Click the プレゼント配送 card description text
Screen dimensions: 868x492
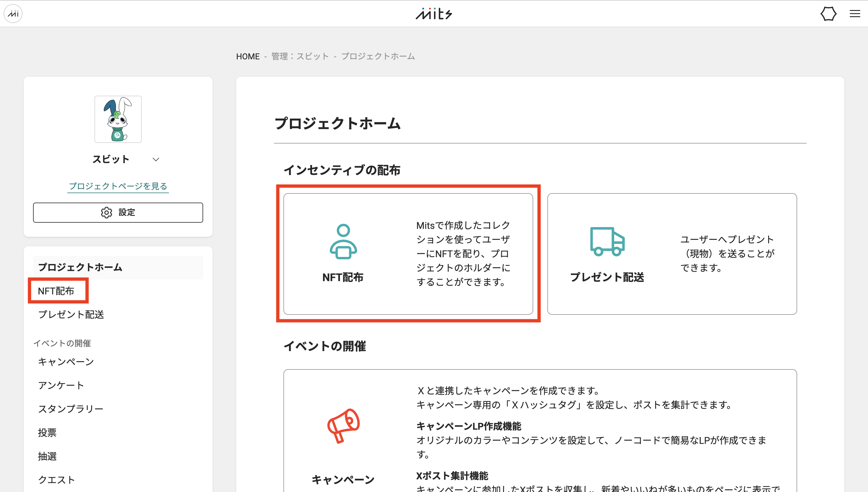click(x=727, y=253)
